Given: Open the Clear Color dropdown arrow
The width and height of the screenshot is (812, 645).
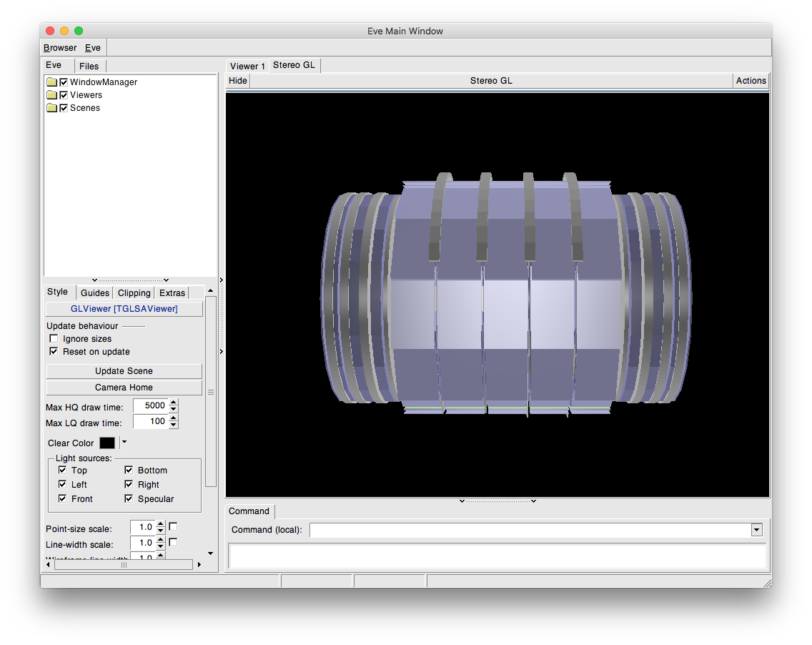Looking at the screenshot, I should [124, 443].
